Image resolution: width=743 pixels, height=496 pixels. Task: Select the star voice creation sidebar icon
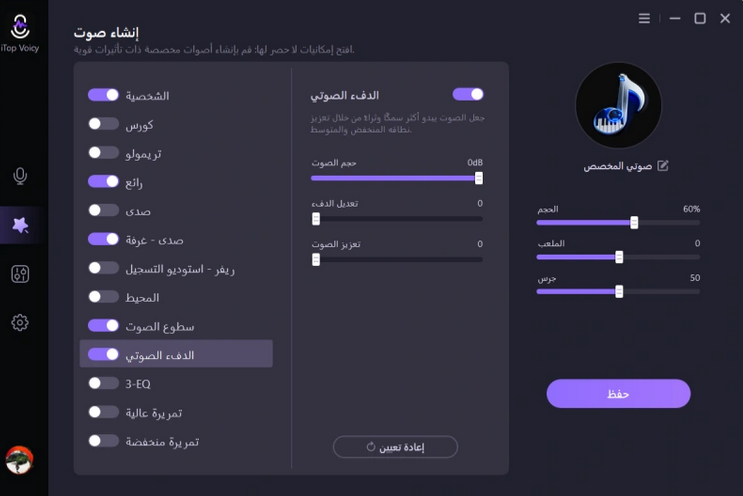point(20,225)
